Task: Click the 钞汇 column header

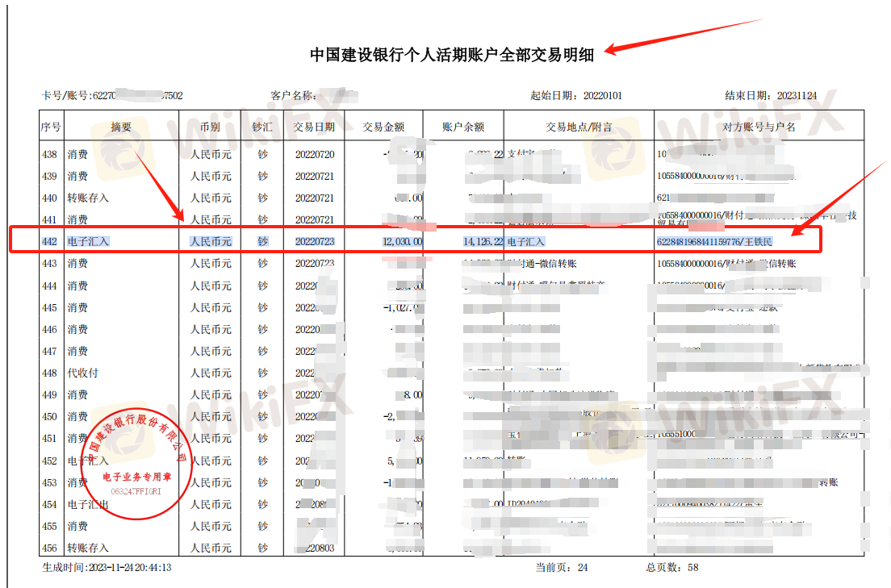Action: 262,127
